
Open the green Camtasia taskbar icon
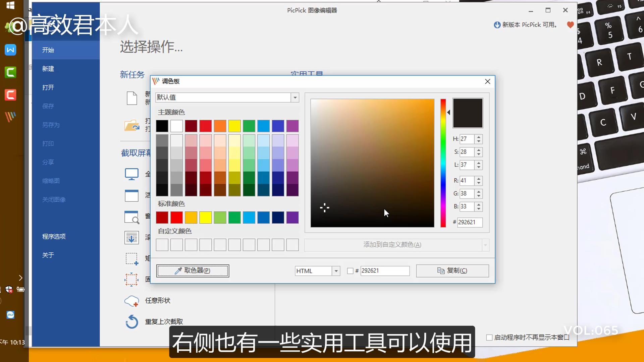10,72
